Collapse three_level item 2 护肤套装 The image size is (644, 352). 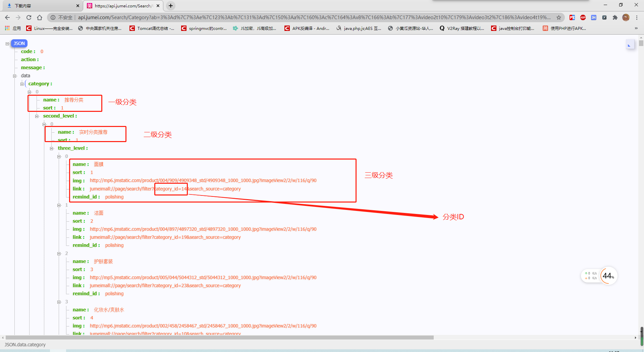coord(59,254)
